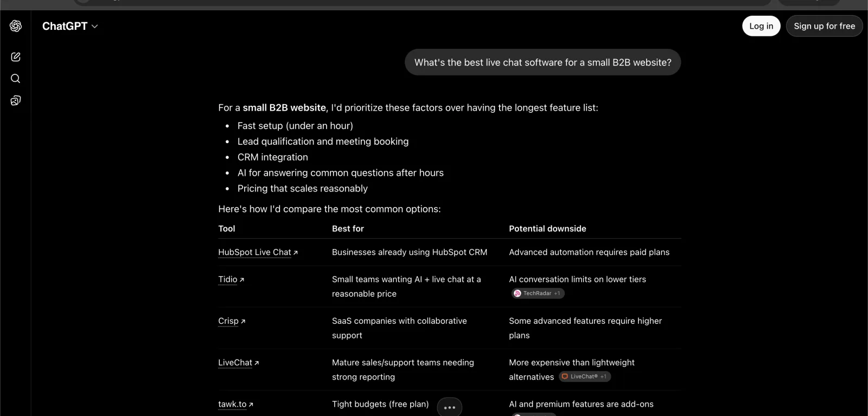Click 'CRM integration' bullet
Image resolution: width=868 pixels, height=416 pixels.
tap(272, 157)
